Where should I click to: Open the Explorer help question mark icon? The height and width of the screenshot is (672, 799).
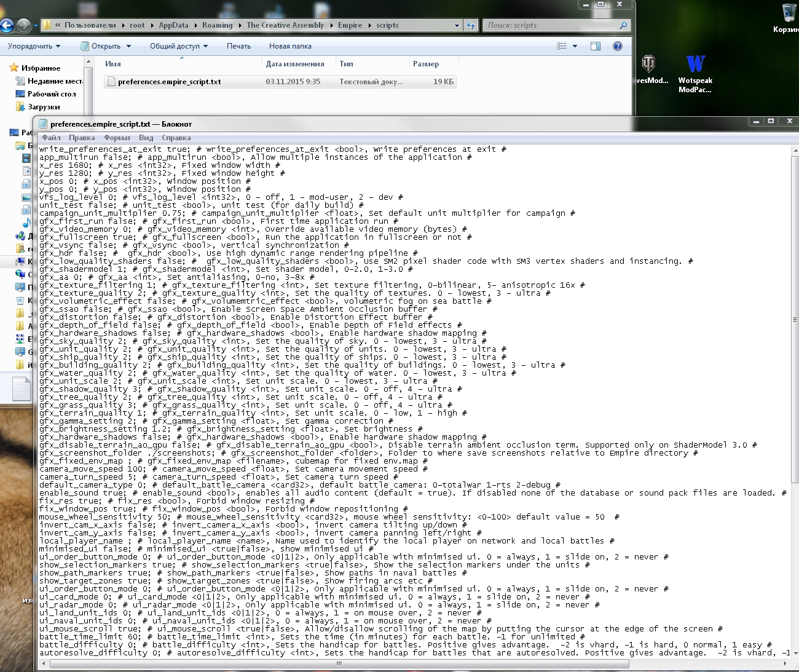[618, 46]
